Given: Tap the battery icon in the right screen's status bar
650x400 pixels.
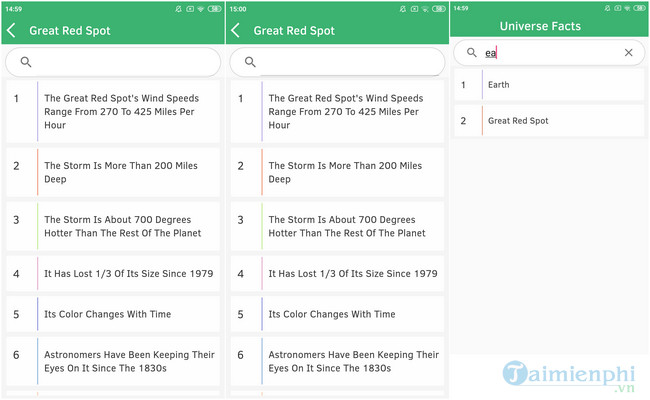Looking at the screenshot, I should (x=640, y=8).
